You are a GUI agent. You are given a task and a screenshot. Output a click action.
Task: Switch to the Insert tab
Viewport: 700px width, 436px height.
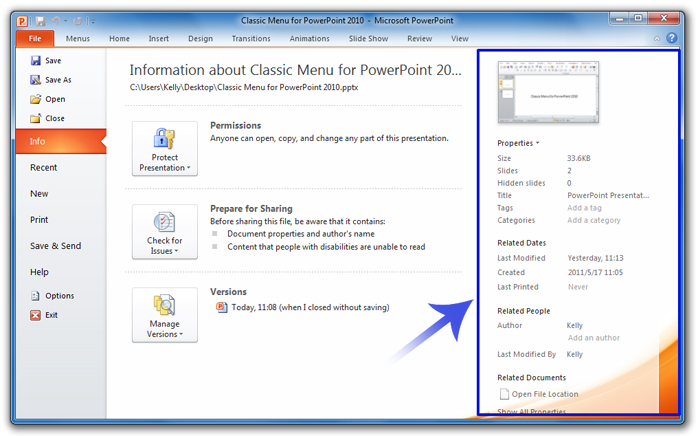click(x=158, y=38)
